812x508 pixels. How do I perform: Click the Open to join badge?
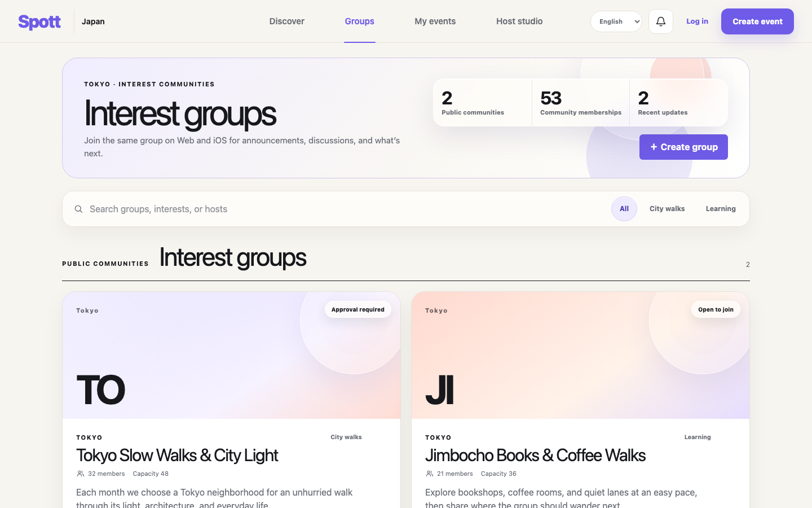pyautogui.click(x=716, y=309)
